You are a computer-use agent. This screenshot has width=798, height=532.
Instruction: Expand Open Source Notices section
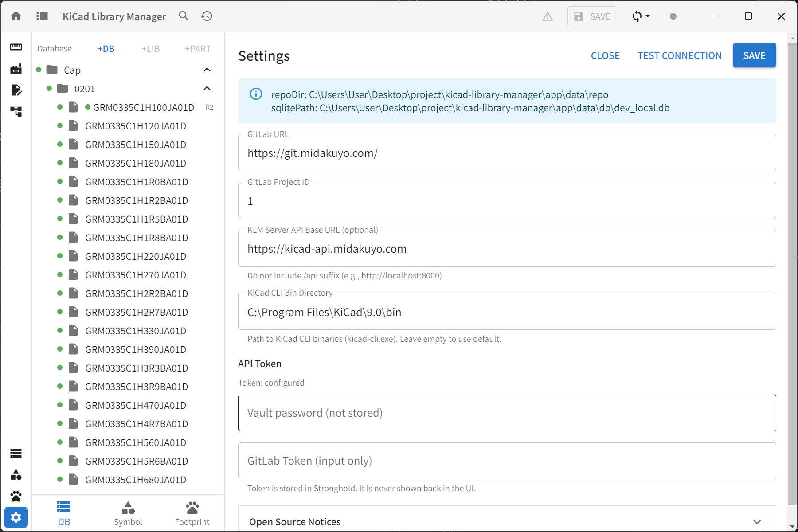[x=507, y=522]
